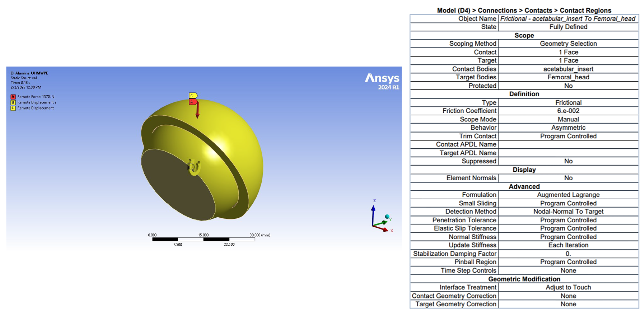Click the red A legend icon
644x315 pixels.
(13, 97)
